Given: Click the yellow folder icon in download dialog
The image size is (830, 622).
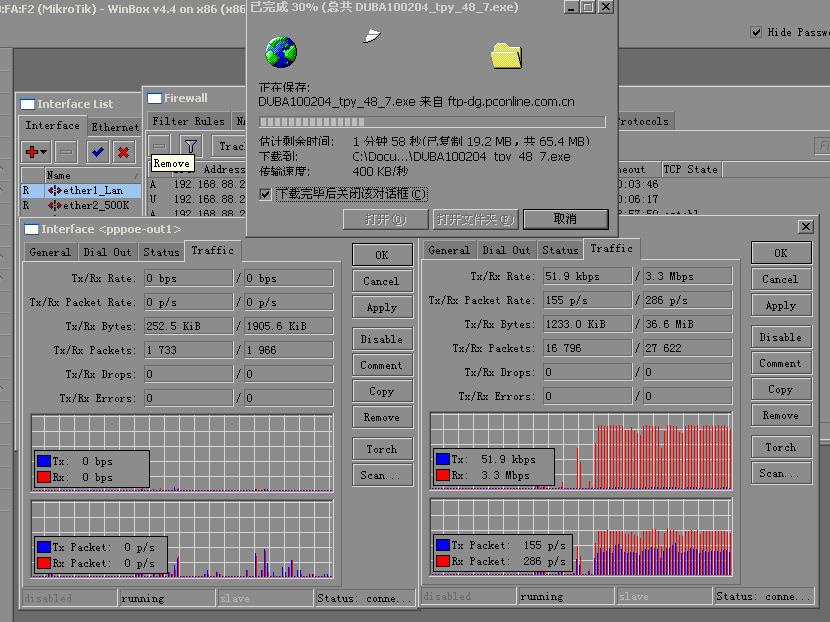Looking at the screenshot, I should click(507, 56).
